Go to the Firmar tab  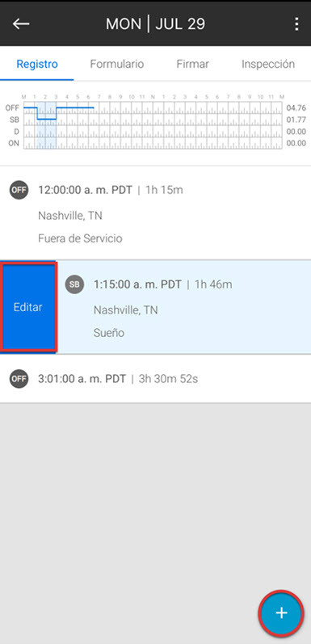pyautogui.click(x=193, y=64)
